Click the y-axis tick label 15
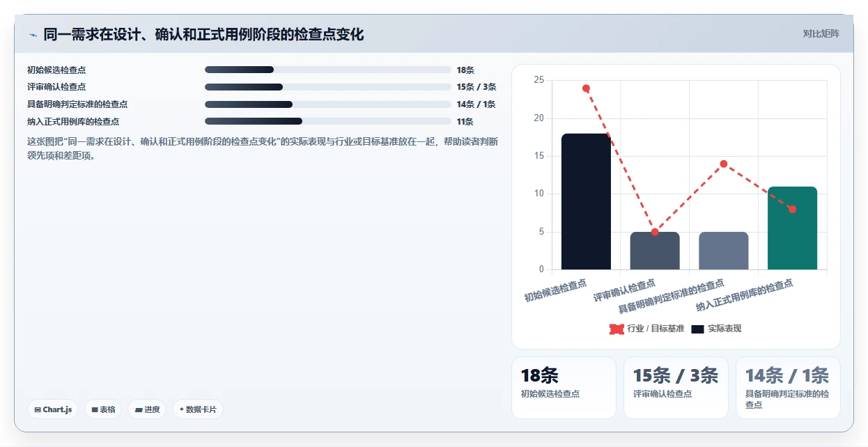The image size is (868, 447). 539,156
